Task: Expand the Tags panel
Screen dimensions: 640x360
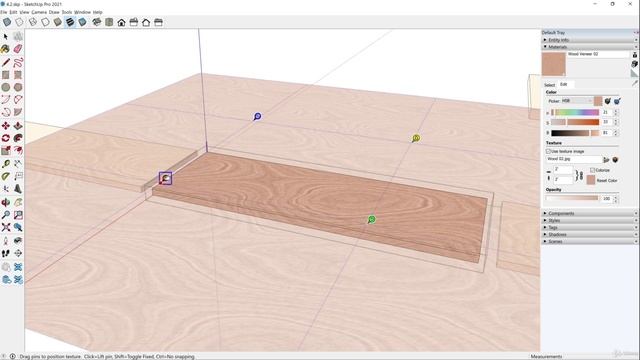Action: coord(590,227)
